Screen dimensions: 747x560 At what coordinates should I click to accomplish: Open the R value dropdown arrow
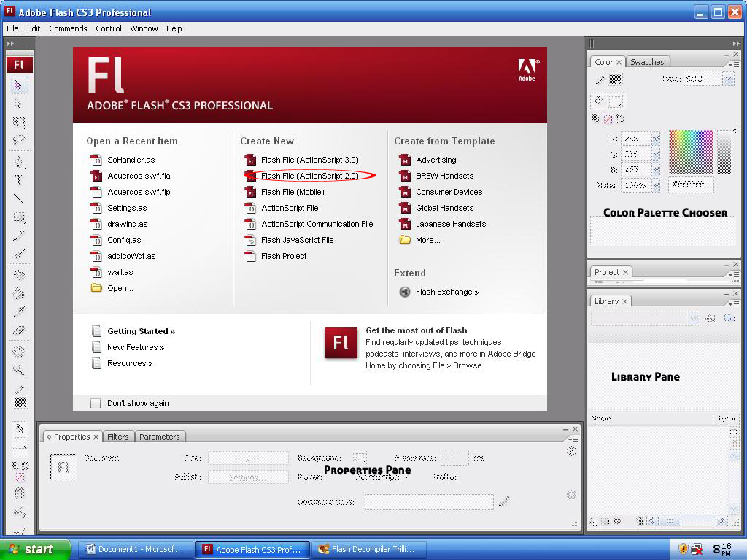pos(656,139)
